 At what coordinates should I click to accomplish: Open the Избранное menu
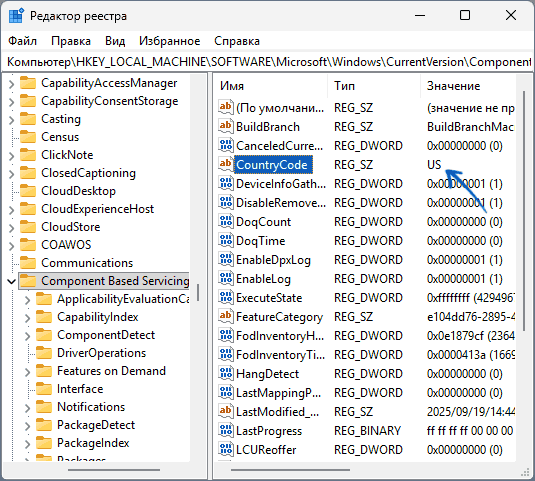[x=170, y=41]
